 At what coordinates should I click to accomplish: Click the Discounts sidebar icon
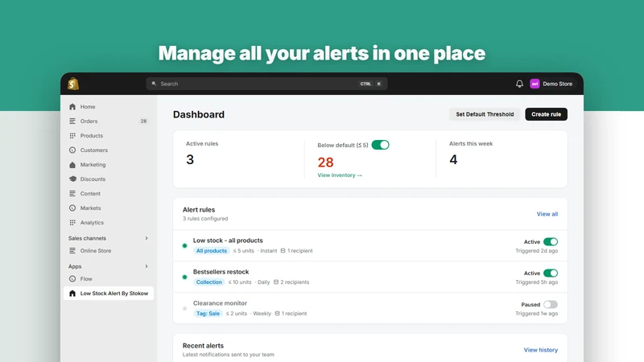[x=72, y=179]
